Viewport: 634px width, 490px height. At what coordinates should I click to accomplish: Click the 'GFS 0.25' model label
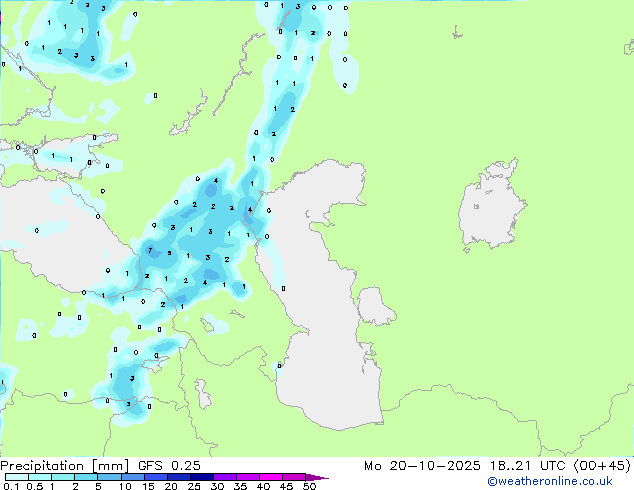click(169, 466)
